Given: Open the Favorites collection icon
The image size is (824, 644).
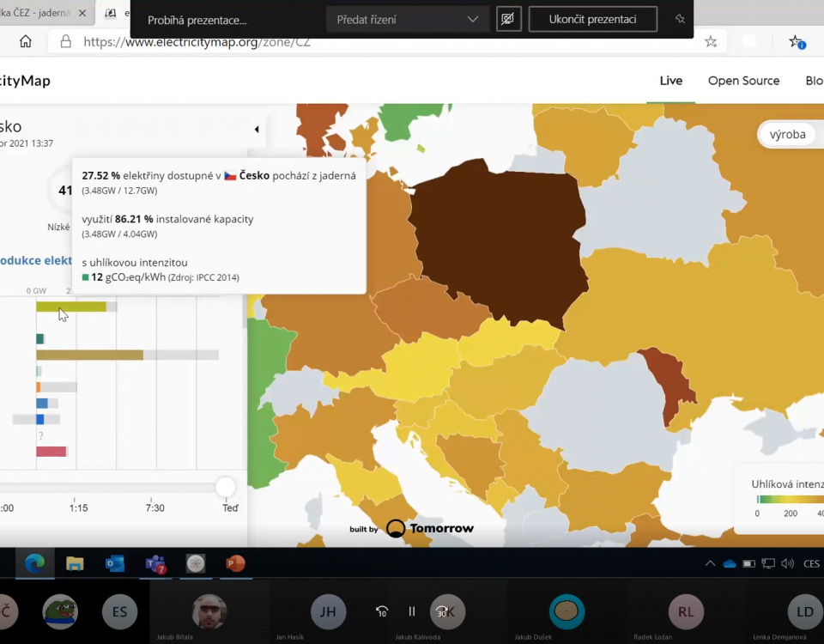Looking at the screenshot, I should [x=797, y=42].
